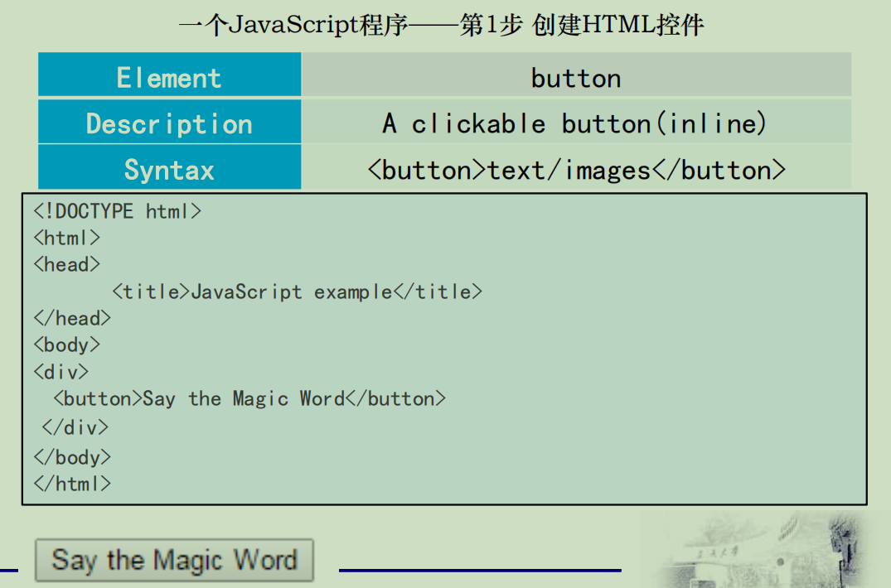This screenshot has height=588, width=891.
Task: Click the opening <head> code line
Action: pyautogui.click(x=66, y=264)
